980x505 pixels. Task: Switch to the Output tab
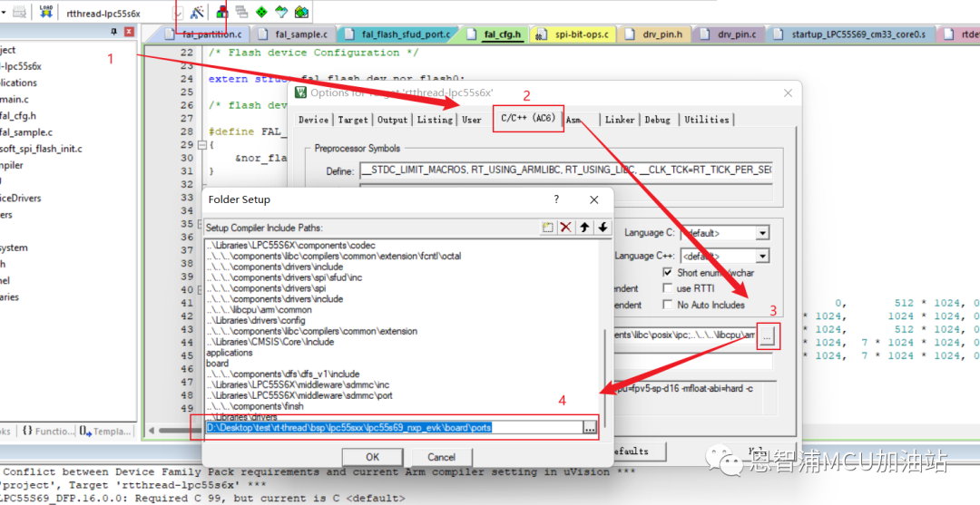point(392,120)
